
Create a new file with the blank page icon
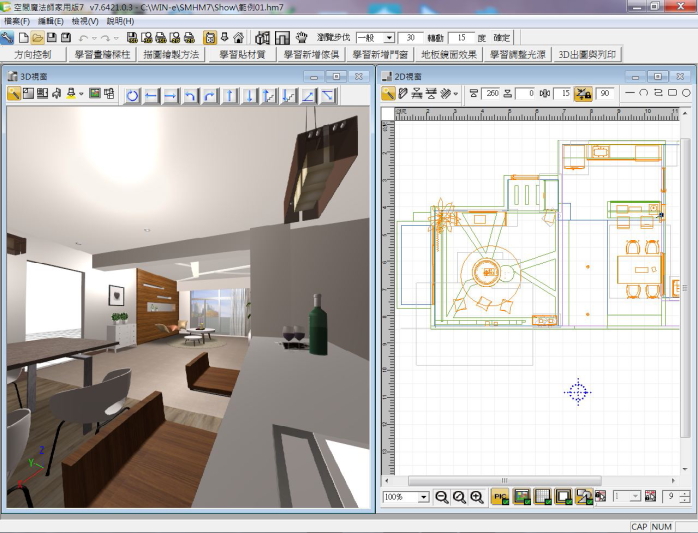coord(24,38)
